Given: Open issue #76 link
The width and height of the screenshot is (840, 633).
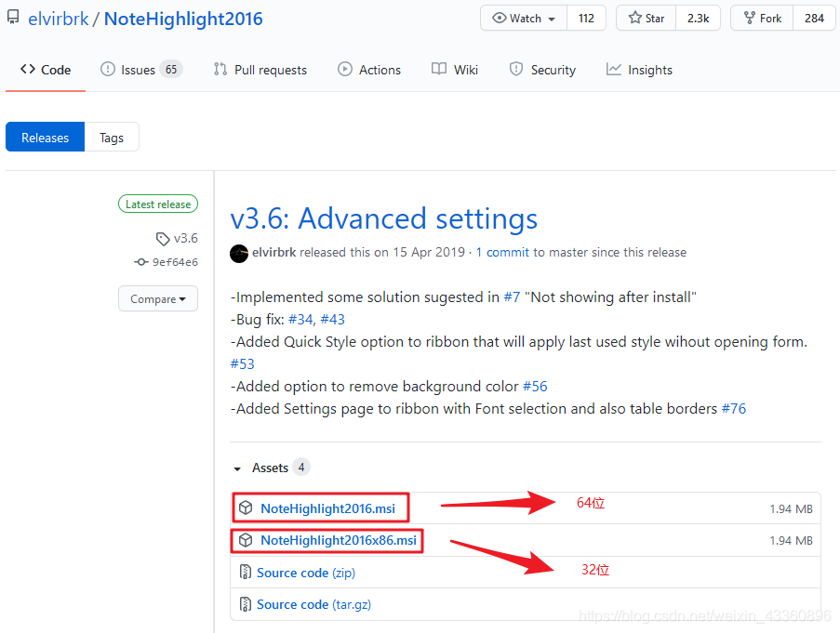Looking at the screenshot, I should pyautogui.click(x=734, y=409).
